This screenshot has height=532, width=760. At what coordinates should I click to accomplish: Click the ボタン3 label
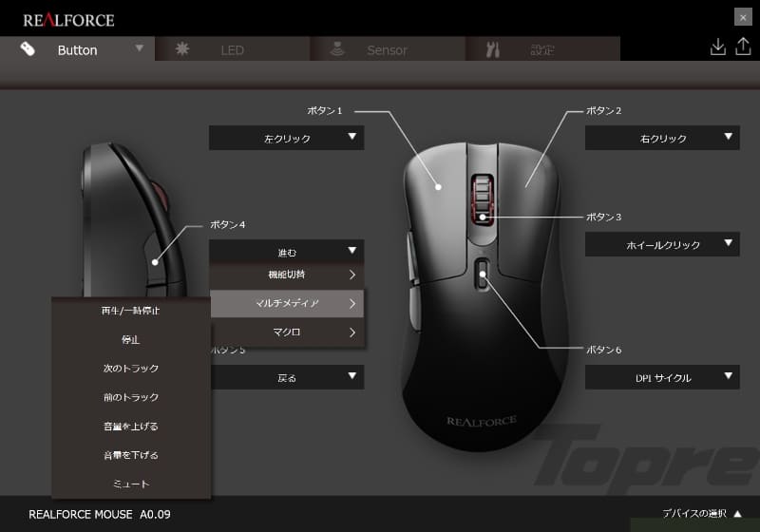(x=604, y=217)
